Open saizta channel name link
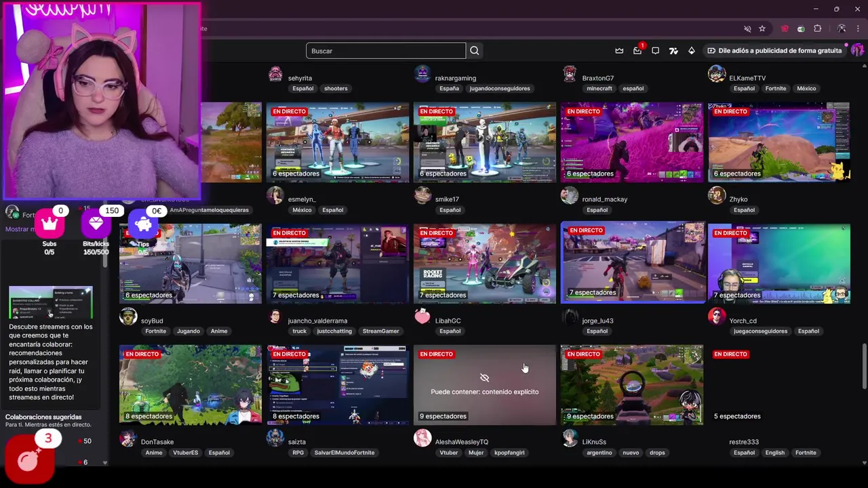 coord(297,442)
